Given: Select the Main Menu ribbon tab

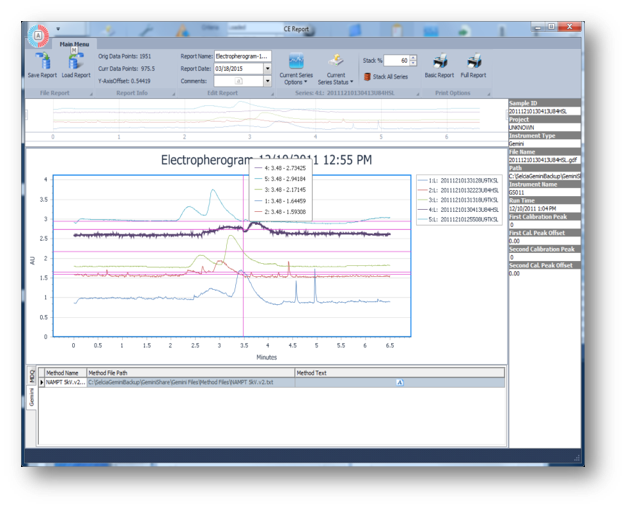Looking at the screenshot, I should click(73, 45).
